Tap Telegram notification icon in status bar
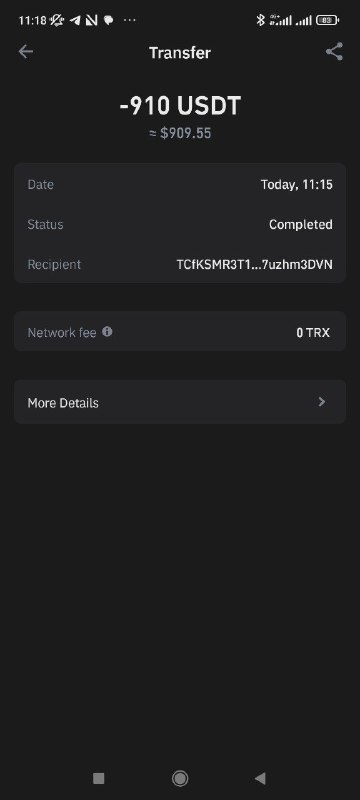360x800 pixels. [x=75, y=20]
